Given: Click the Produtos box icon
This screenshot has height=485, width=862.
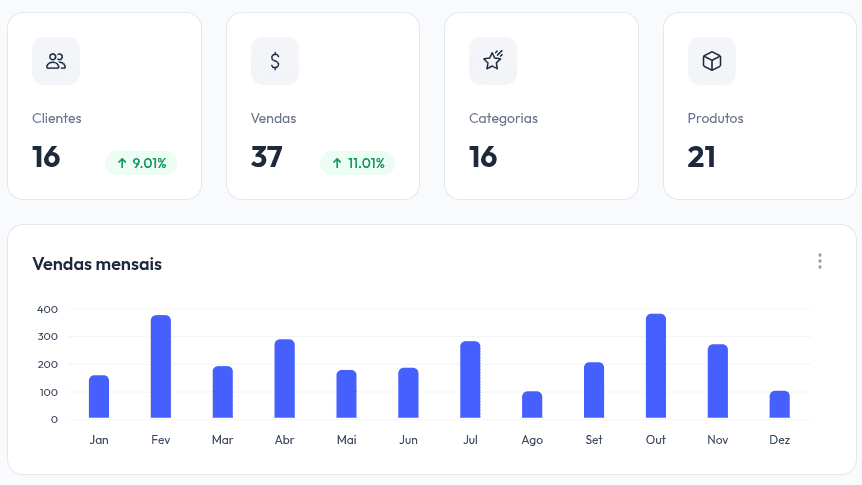Looking at the screenshot, I should [x=711, y=61].
